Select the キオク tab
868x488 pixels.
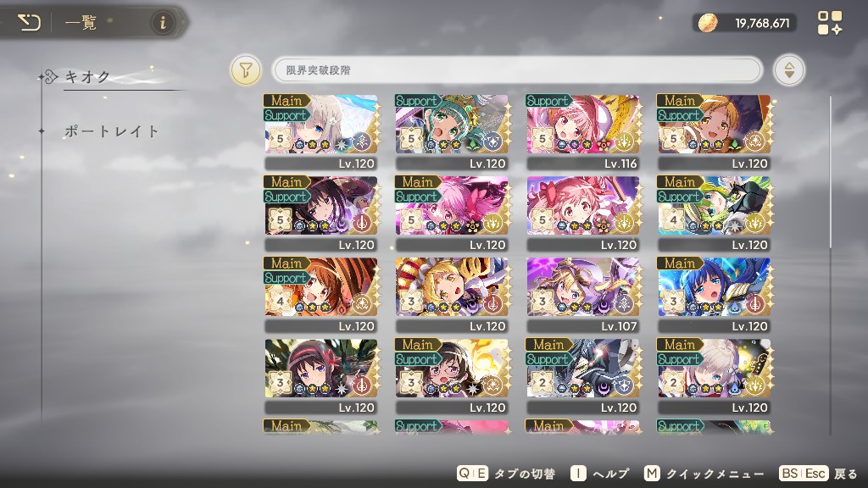pyautogui.click(x=87, y=76)
